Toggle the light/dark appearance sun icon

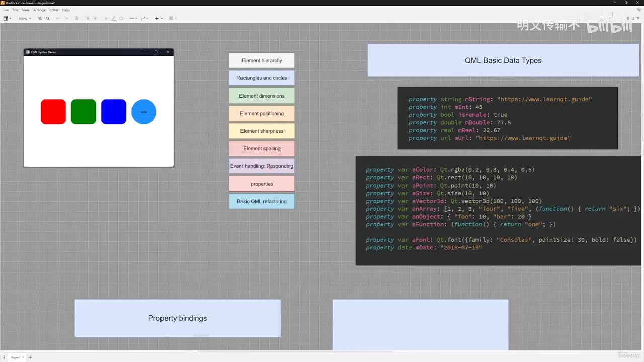639,10
